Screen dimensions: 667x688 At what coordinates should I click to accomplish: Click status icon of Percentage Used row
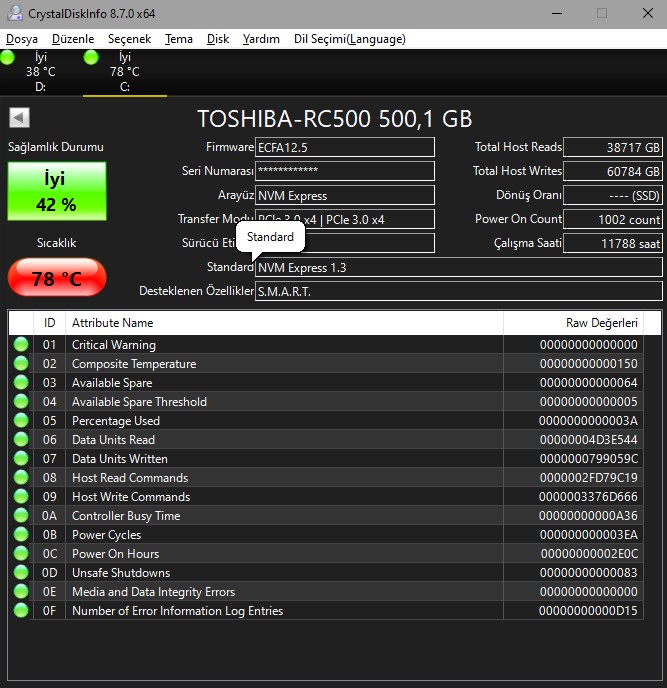(21, 420)
